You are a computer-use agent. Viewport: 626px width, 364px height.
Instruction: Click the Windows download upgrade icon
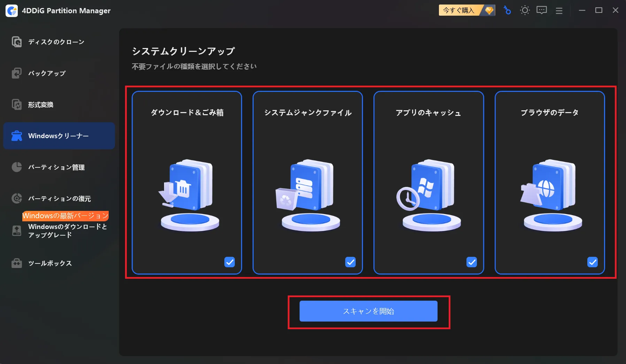[17, 230]
